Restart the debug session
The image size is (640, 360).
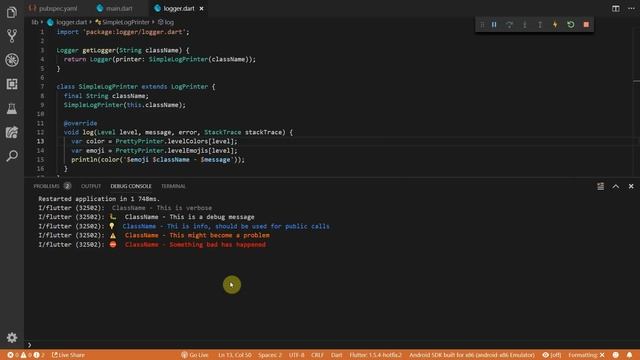pos(571,24)
